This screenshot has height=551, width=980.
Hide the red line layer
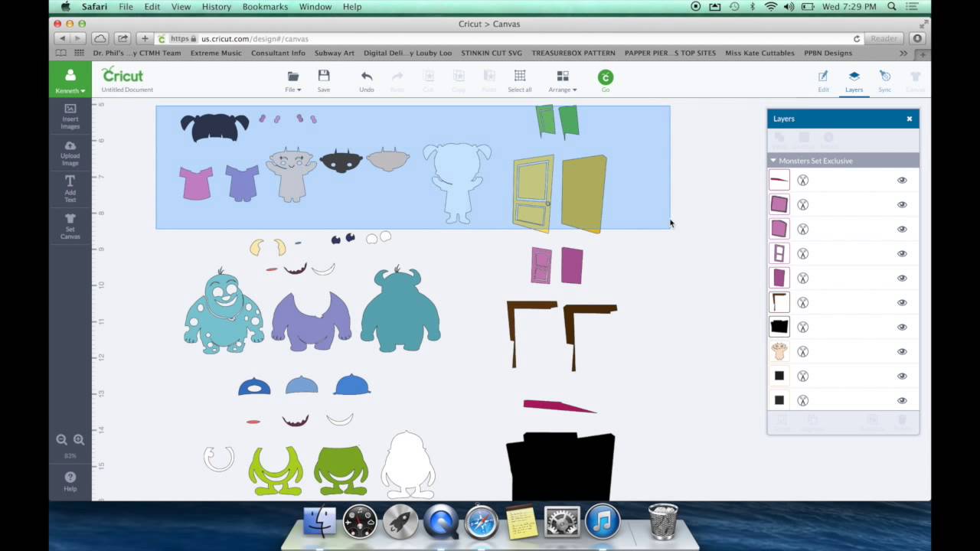(x=902, y=181)
